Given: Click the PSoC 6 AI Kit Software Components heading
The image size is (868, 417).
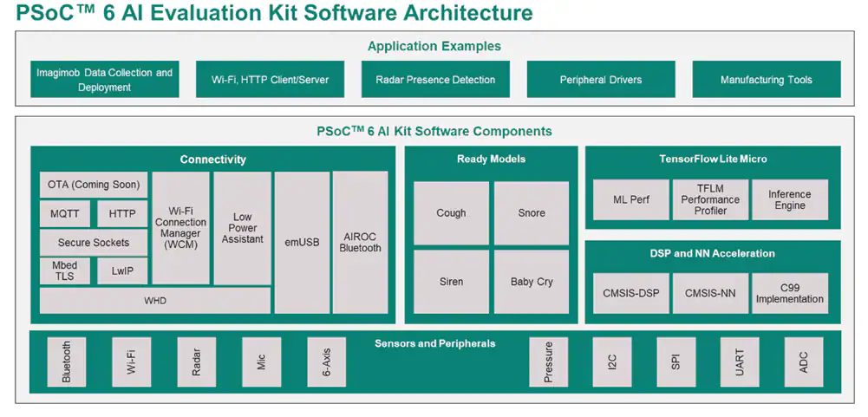Looking at the screenshot, I should click(x=434, y=131).
